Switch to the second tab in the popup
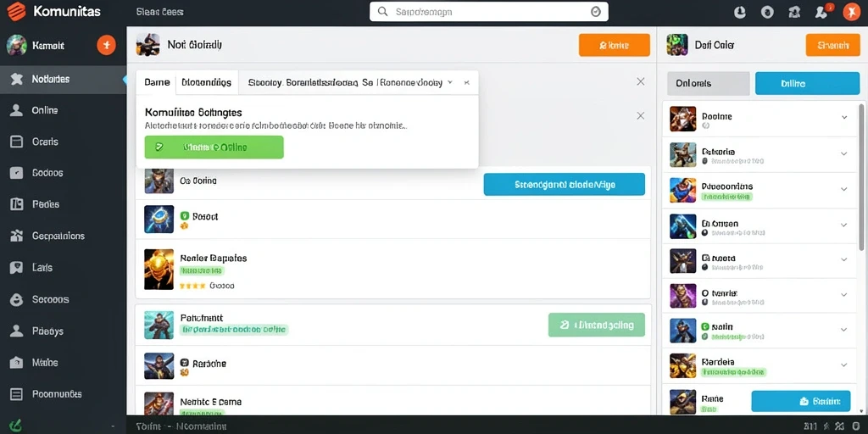The width and height of the screenshot is (868, 434). click(207, 82)
